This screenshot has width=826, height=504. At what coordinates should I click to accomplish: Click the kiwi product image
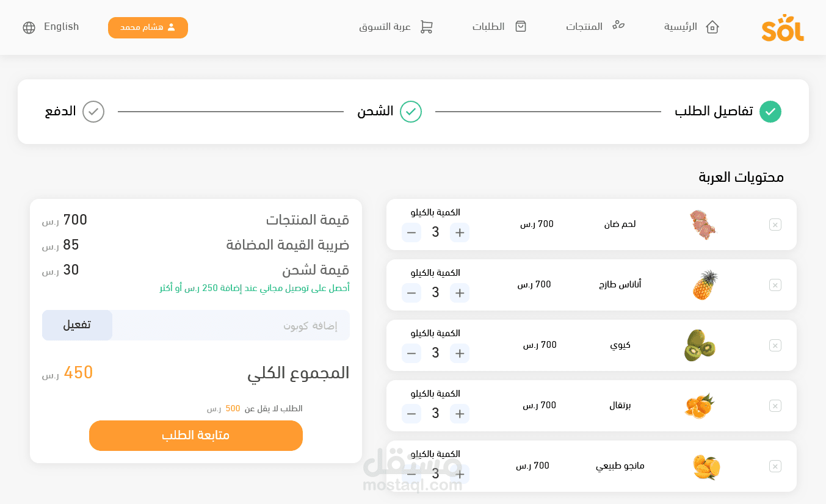pyautogui.click(x=700, y=345)
